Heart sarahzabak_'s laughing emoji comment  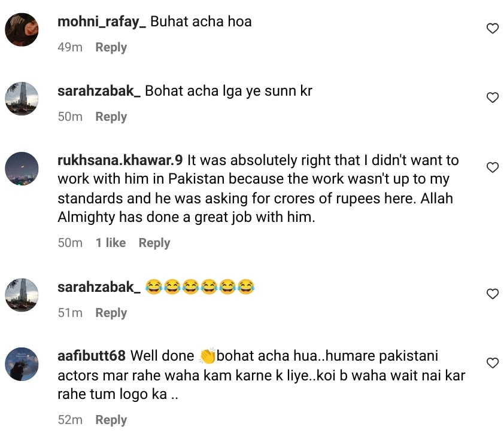pyautogui.click(x=492, y=294)
